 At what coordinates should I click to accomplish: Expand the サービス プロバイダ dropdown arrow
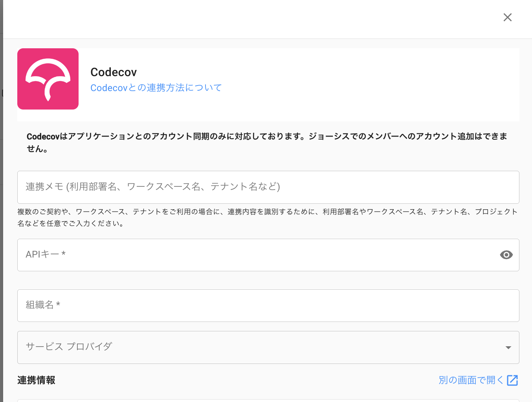click(508, 347)
